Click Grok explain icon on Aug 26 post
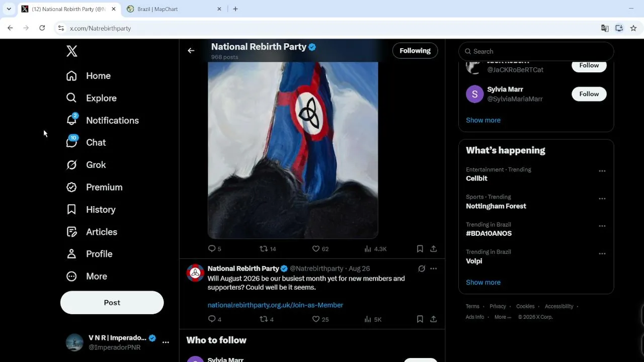This screenshot has width=644, height=362. pos(422,268)
